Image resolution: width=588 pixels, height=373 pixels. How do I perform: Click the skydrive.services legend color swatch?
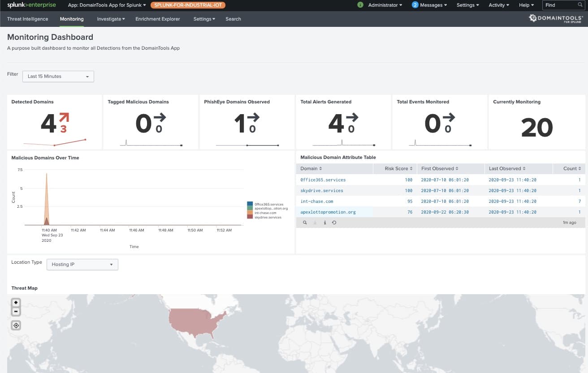(x=250, y=217)
